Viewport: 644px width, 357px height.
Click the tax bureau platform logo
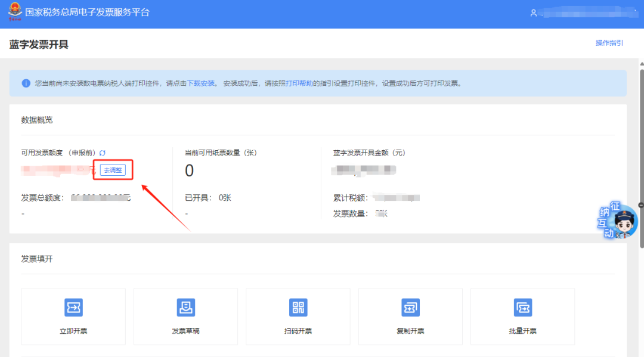13,12
